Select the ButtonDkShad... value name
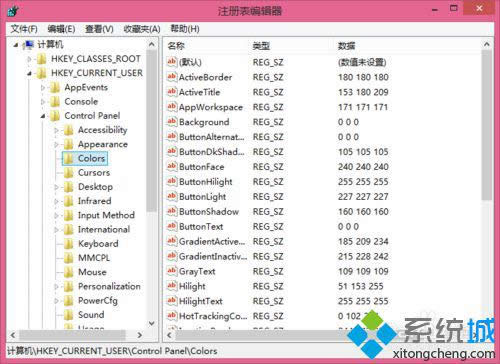The height and width of the screenshot is (364, 500). (x=212, y=152)
